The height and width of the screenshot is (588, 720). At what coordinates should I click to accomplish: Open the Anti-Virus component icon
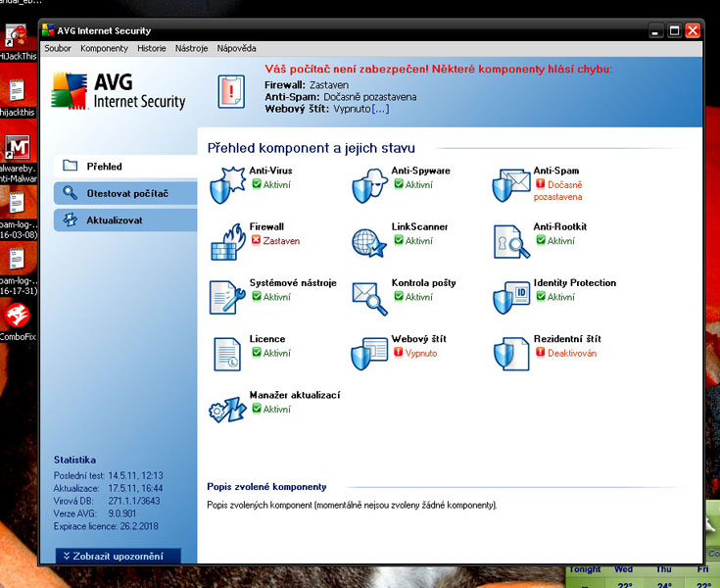[227, 185]
